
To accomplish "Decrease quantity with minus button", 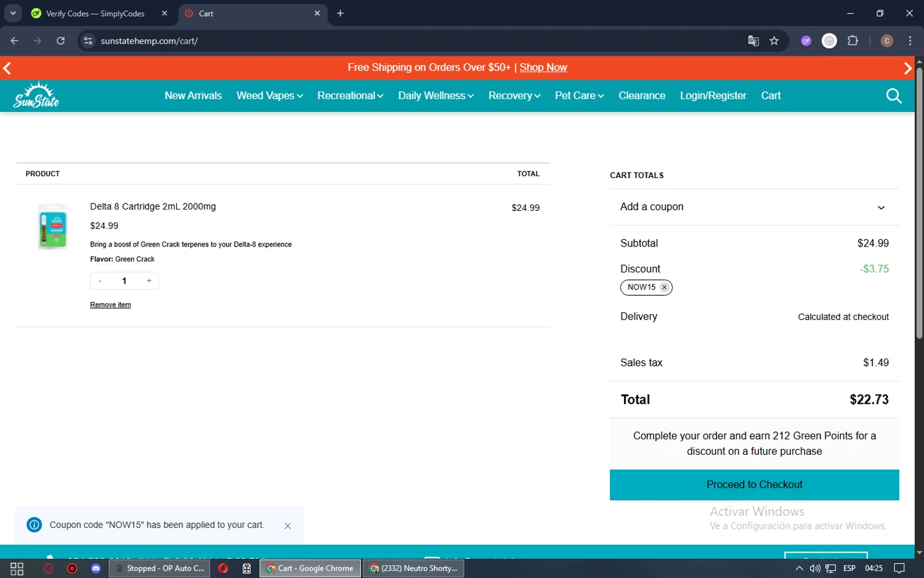I will (100, 281).
